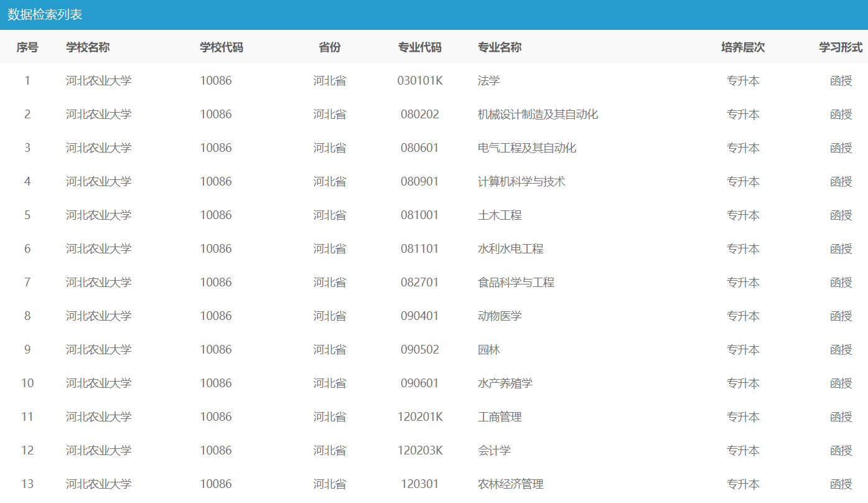Click the major name 电气工程及其自动化
The width and height of the screenshot is (868, 503).
click(527, 148)
